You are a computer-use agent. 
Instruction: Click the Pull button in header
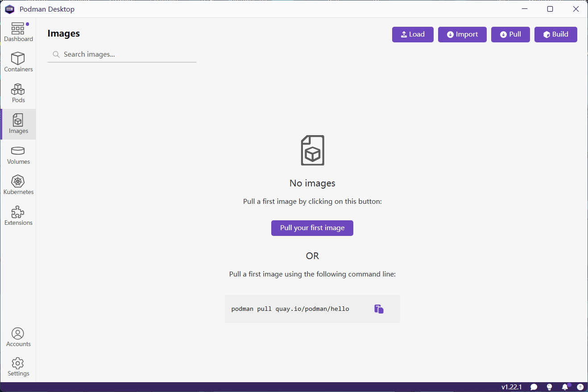tap(510, 34)
